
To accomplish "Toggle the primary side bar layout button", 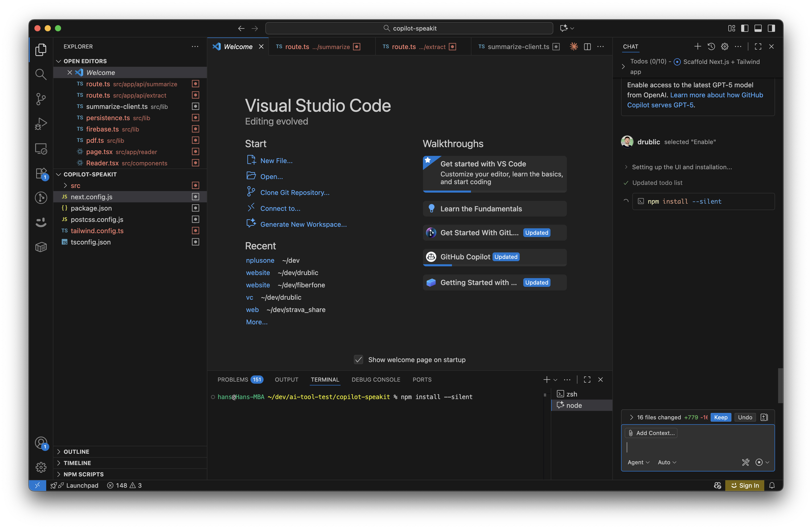I will coord(745,28).
